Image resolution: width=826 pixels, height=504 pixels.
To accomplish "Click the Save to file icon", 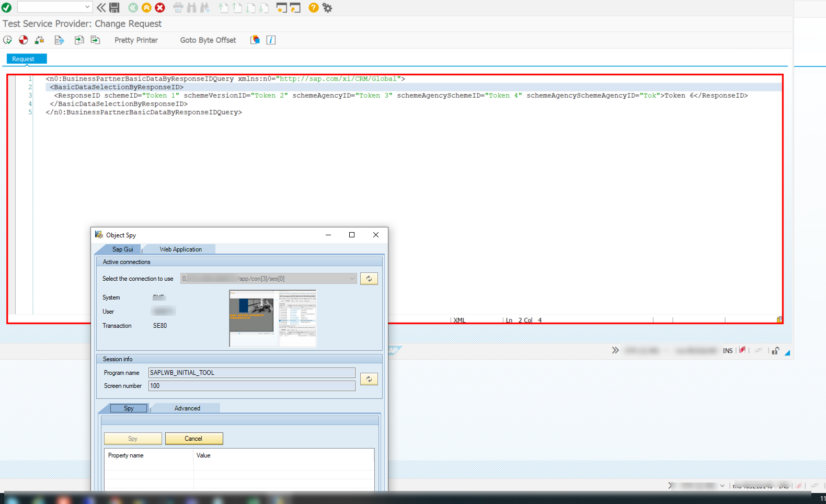I will pyautogui.click(x=95, y=40).
